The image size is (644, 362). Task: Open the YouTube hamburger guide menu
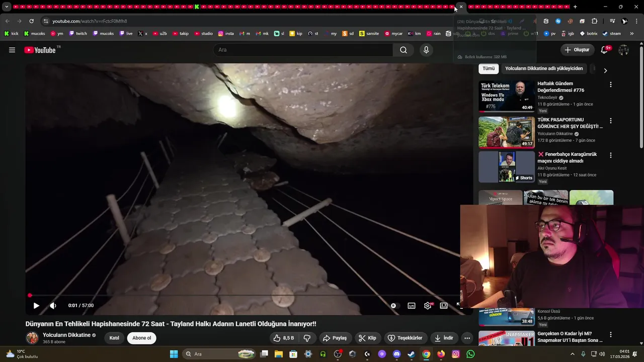pos(12,50)
